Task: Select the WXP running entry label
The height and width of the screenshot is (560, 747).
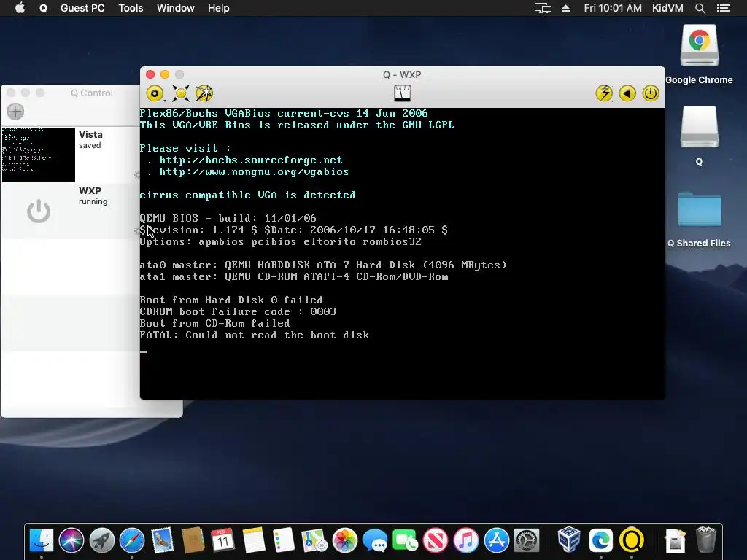Action: 93,201
